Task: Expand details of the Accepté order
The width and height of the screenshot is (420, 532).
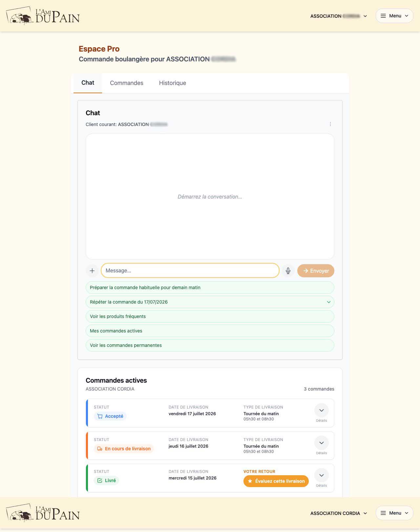Action: (322, 410)
